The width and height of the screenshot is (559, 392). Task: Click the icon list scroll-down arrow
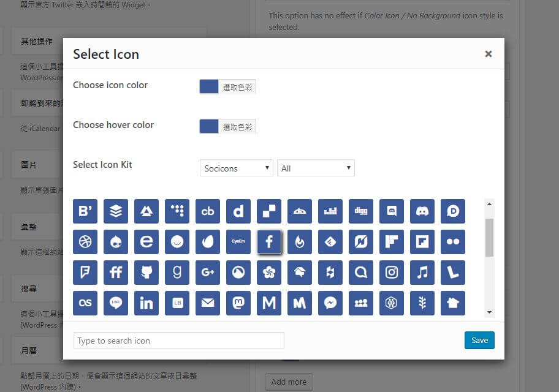490,312
